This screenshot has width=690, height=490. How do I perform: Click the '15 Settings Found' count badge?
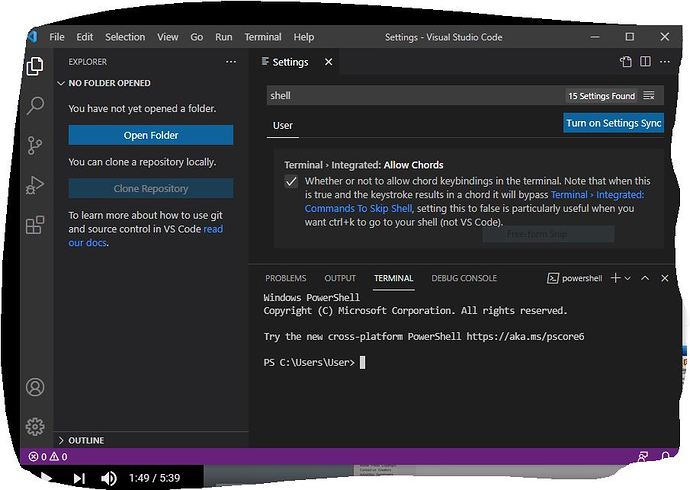pos(602,96)
